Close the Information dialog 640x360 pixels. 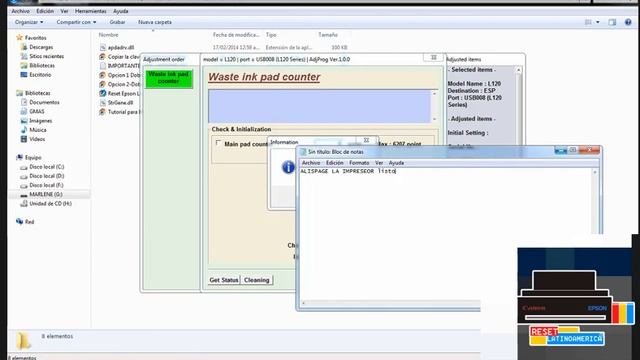pos(366,140)
